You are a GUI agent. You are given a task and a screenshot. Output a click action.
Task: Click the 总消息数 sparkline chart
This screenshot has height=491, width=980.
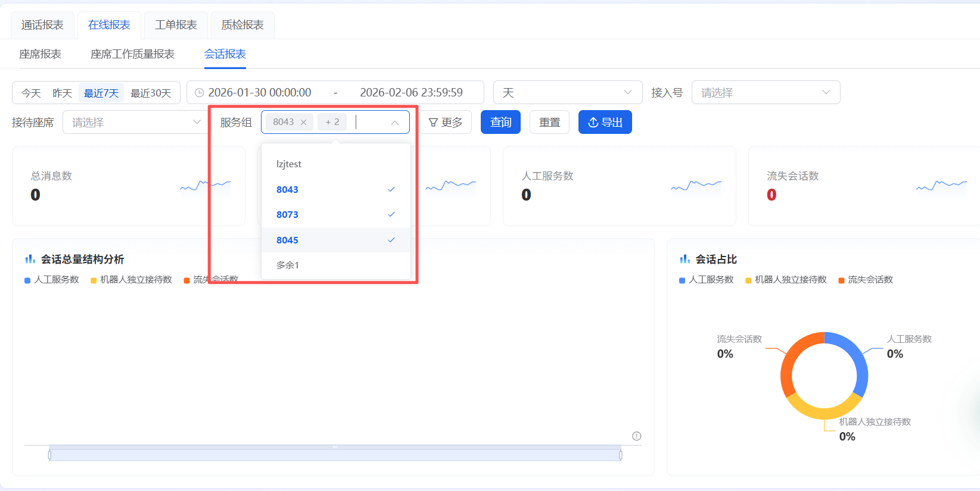(x=205, y=186)
